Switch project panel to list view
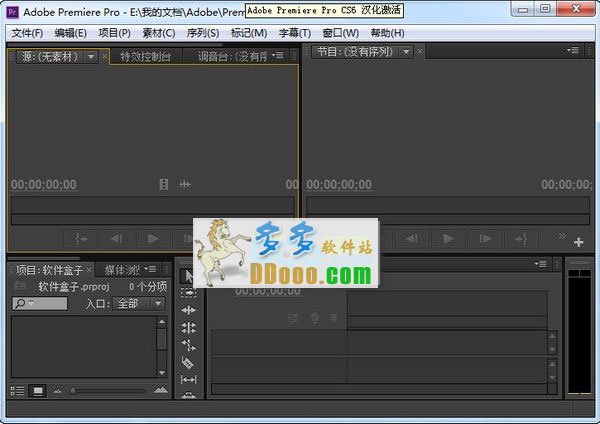Screen dimensions: 600x424 17,391
